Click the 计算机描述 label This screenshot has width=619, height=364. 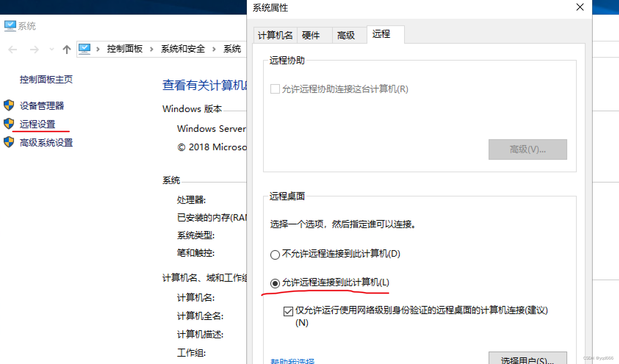click(200, 334)
